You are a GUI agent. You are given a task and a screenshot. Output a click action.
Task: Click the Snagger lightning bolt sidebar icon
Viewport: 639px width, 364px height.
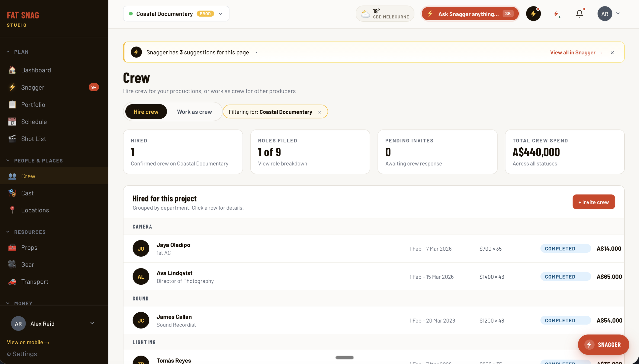(12, 87)
